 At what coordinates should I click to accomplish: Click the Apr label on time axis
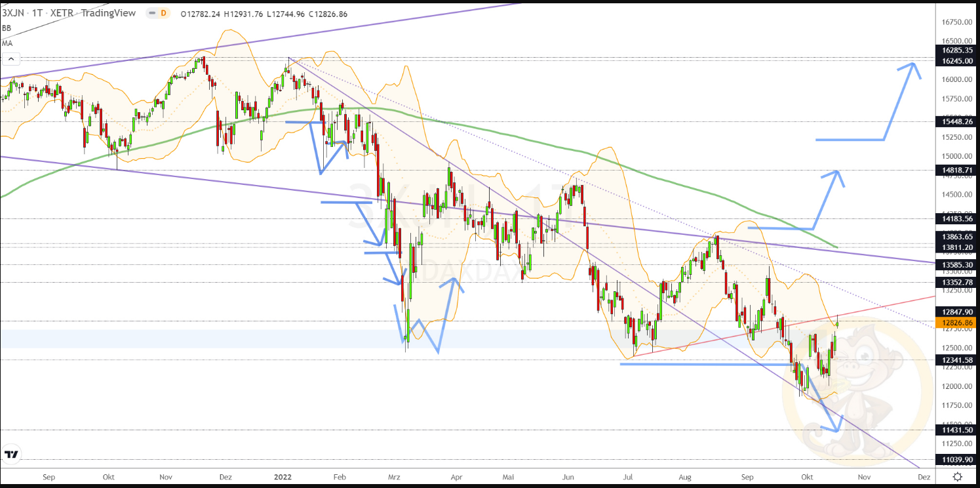pos(457,477)
